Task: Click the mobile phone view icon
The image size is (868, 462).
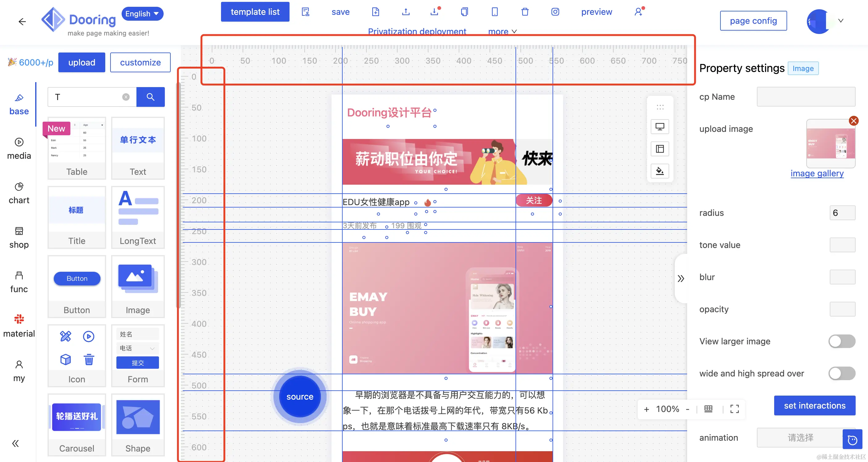Action: click(x=494, y=12)
